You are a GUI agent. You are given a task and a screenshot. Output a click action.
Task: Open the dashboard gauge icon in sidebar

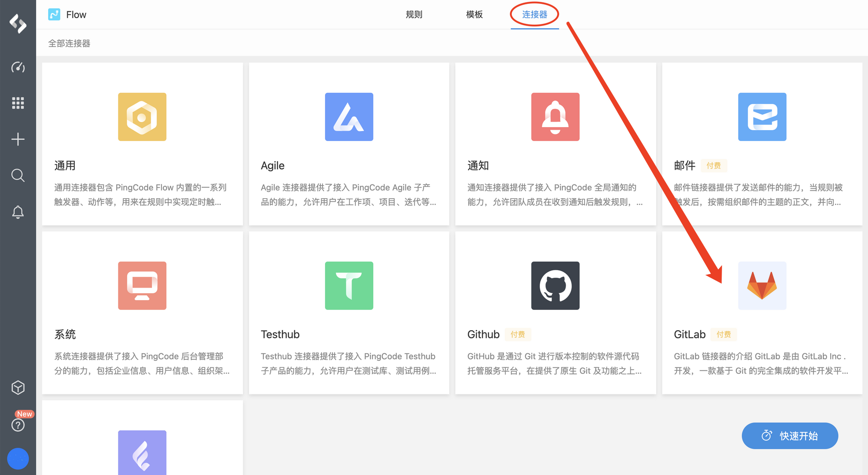click(x=18, y=67)
